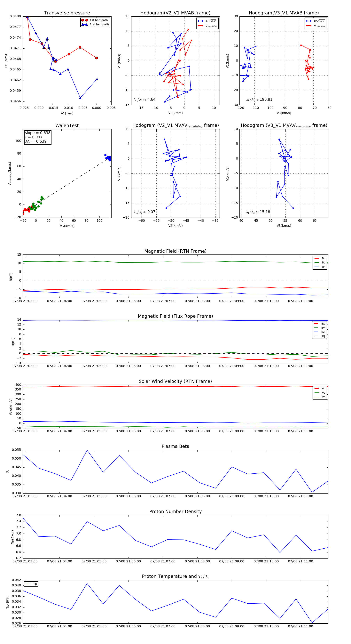Click the 'Tp(10^6K)' y-axis label

point(7,602)
